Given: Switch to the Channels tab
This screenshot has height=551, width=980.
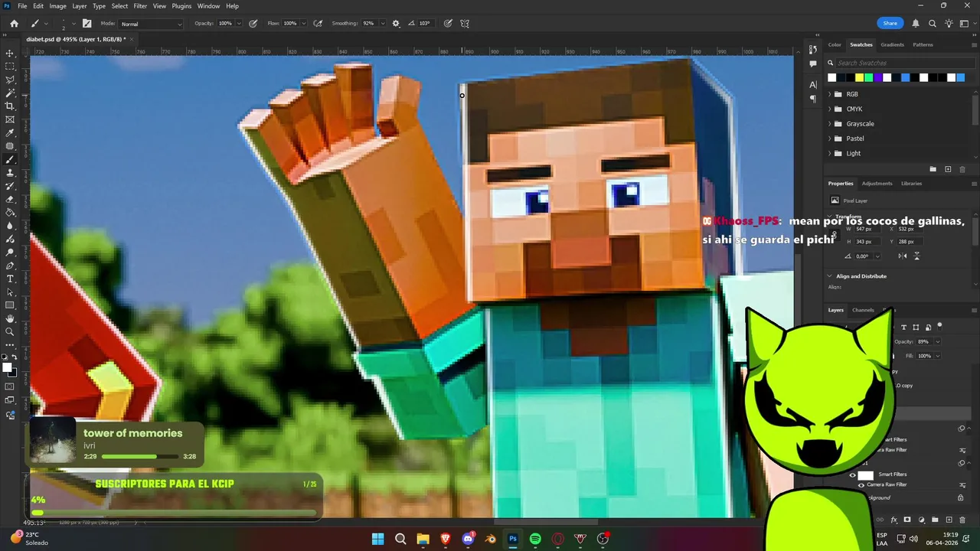Looking at the screenshot, I should [863, 310].
